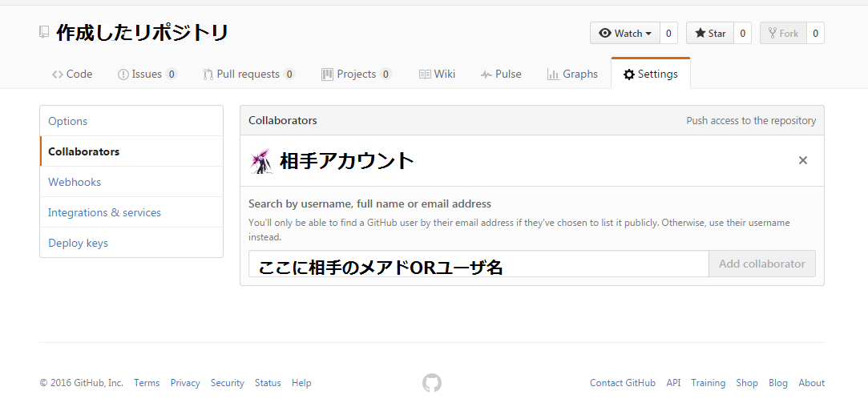The height and width of the screenshot is (415, 868).
Task: Select Options in the settings sidebar
Action: pyautogui.click(x=68, y=121)
